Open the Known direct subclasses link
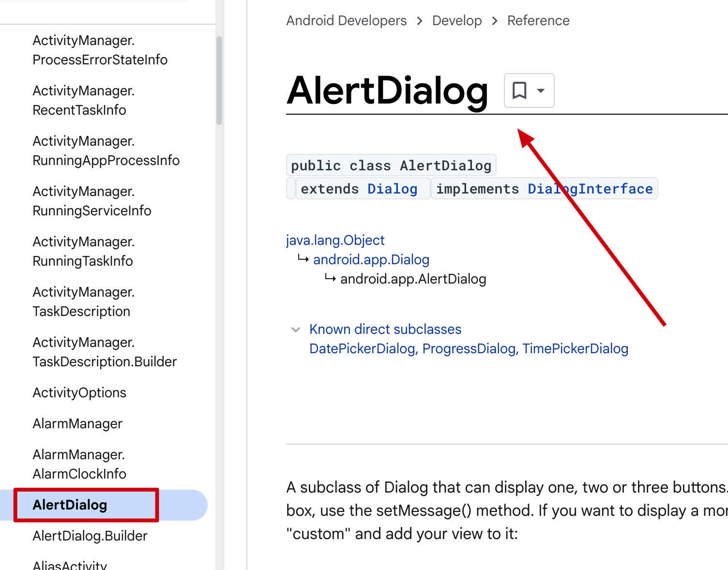The width and height of the screenshot is (728, 570). pyautogui.click(x=385, y=329)
